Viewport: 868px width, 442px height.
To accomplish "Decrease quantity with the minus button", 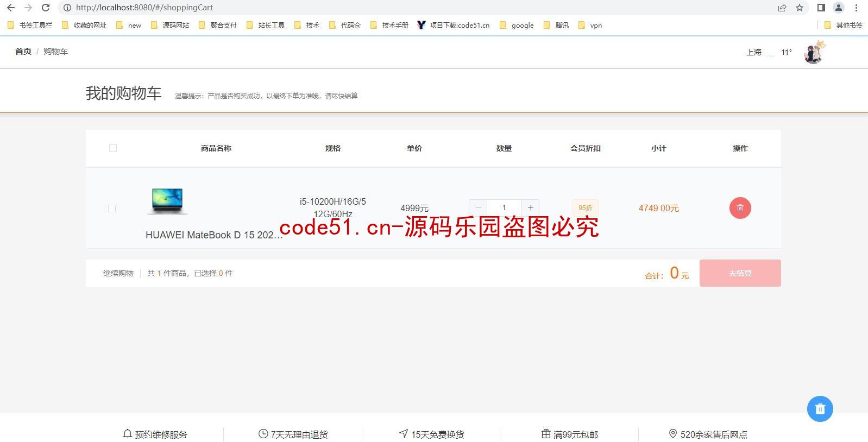I will click(478, 207).
